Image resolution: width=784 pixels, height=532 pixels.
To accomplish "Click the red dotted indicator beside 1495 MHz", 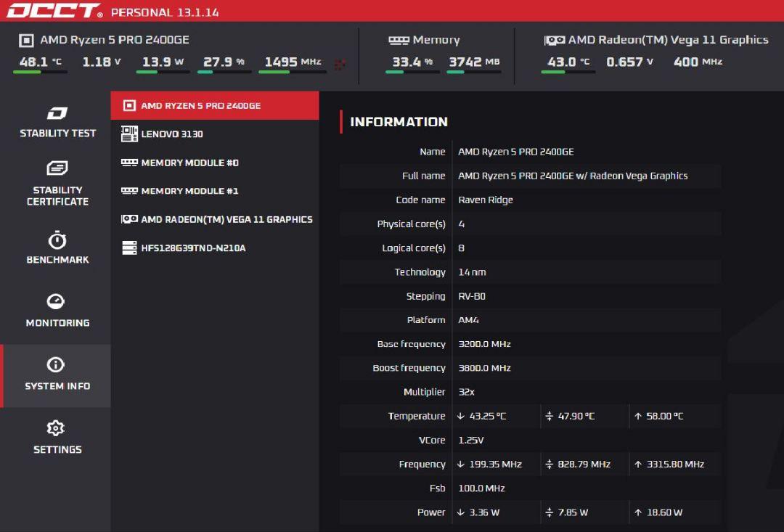I will click(340, 65).
